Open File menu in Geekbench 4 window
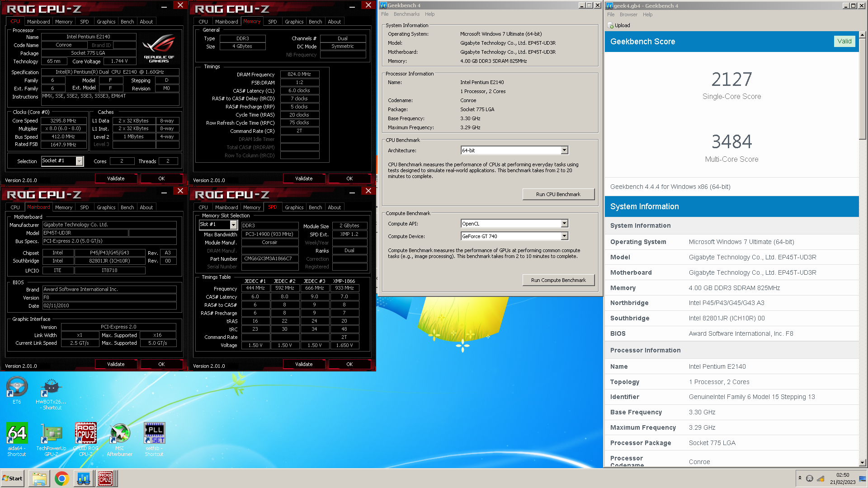 tap(385, 14)
